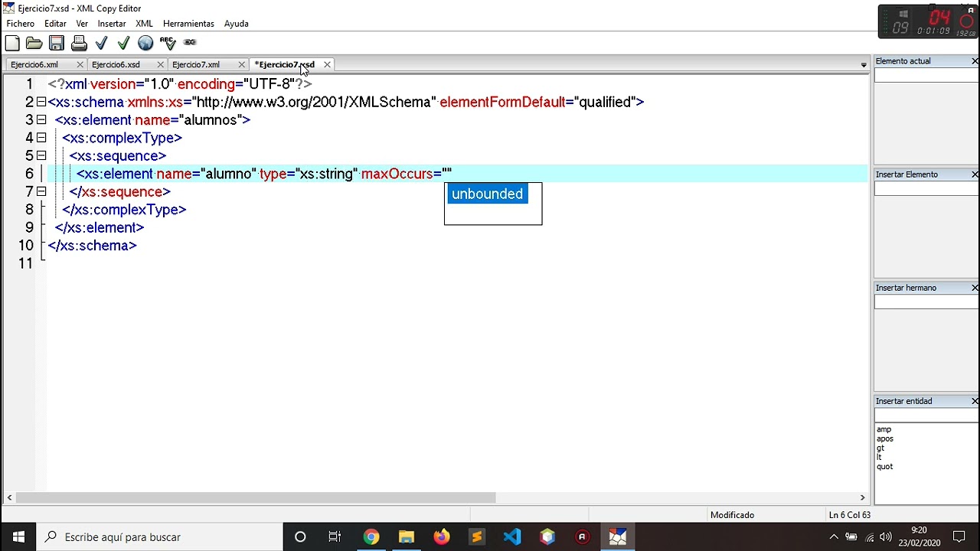The height and width of the screenshot is (551, 980).
Task: Open the Insertar menu
Action: (x=112, y=24)
